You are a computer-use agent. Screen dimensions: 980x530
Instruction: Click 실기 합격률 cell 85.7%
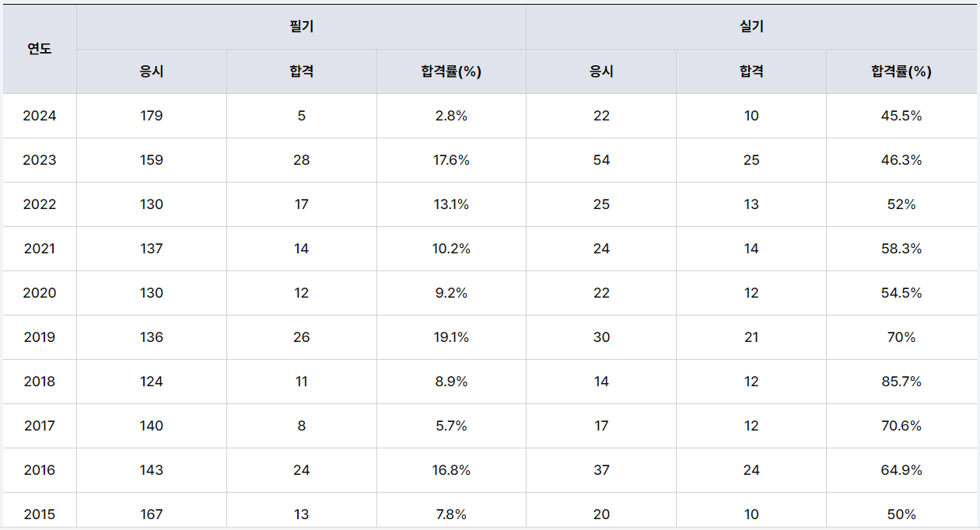pos(901,382)
